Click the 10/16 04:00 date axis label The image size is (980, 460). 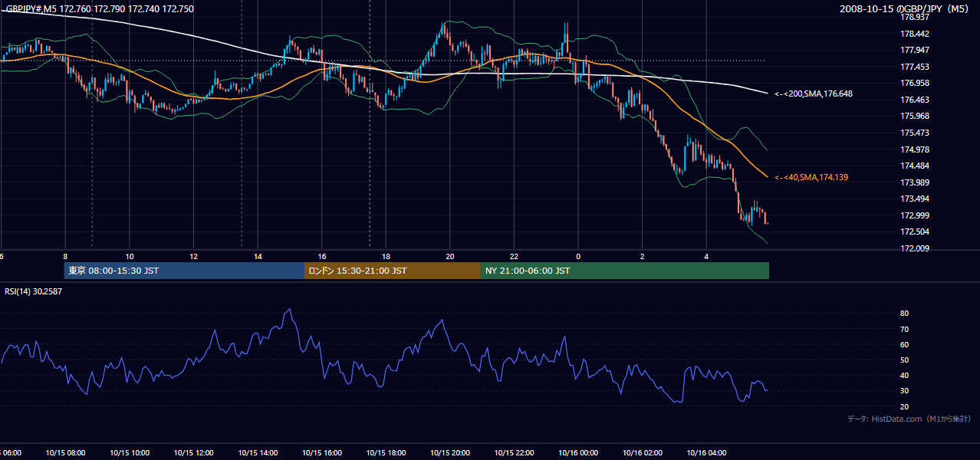click(706, 453)
